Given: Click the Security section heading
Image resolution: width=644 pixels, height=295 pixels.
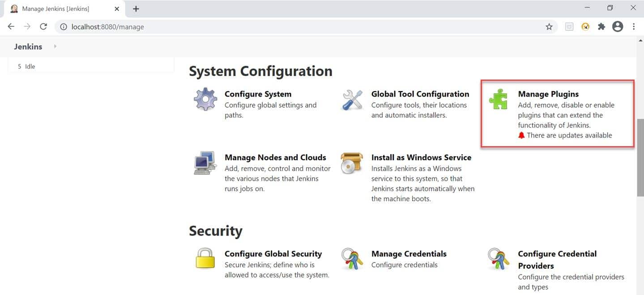Looking at the screenshot, I should click(x=215, y=231).
